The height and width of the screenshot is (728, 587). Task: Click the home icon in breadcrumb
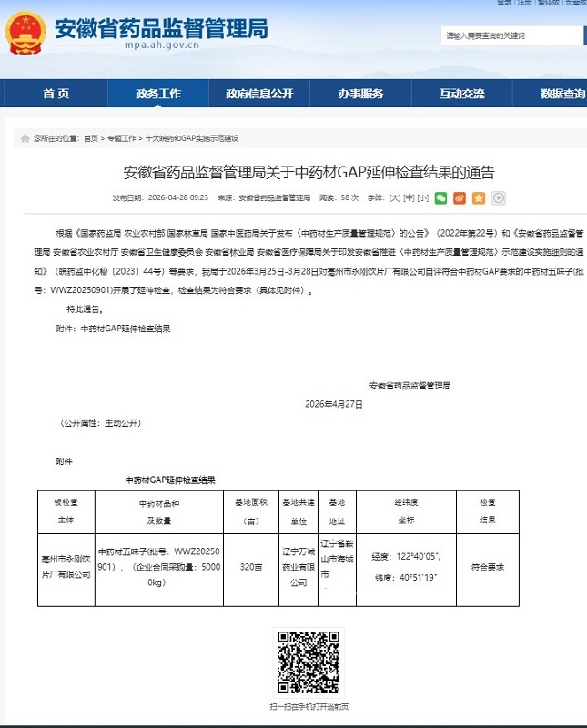(25, 138)
